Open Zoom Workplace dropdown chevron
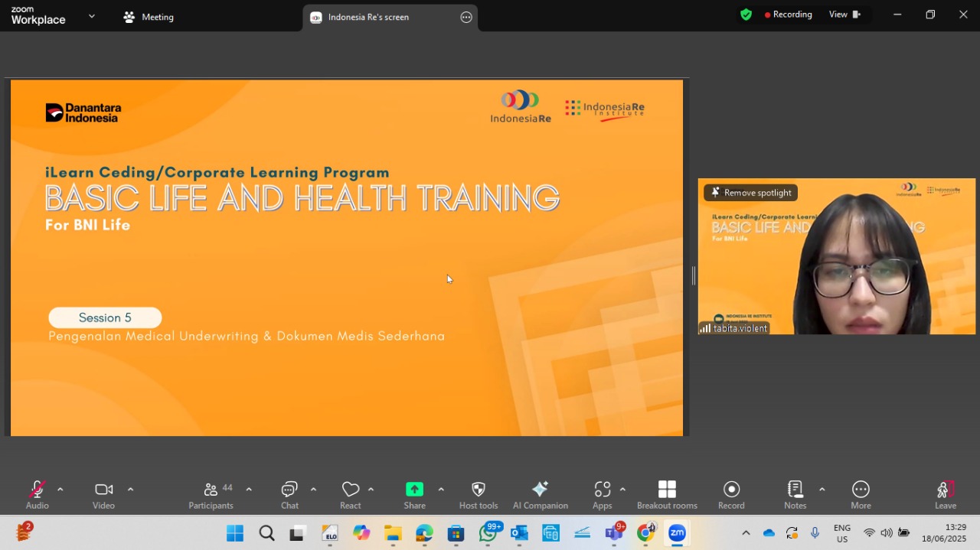This screenshot has width=980, height=550. click(92, 16)
